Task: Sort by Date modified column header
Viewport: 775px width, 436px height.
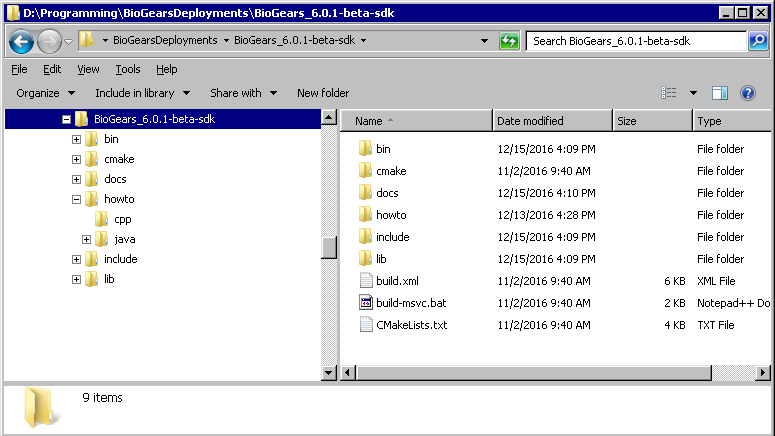Action: pyautogui.click(x=553, y=121)
